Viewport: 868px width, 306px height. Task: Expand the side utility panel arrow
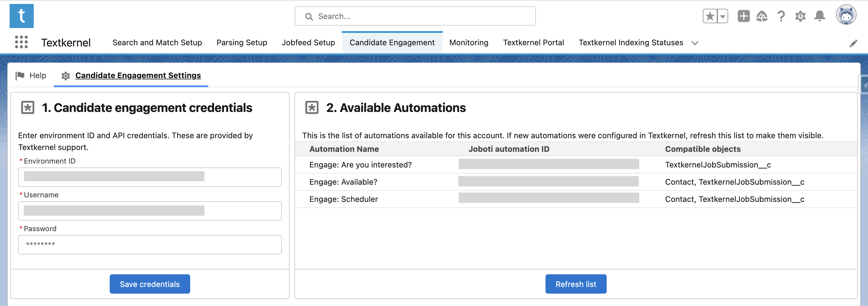coord(865,85)
